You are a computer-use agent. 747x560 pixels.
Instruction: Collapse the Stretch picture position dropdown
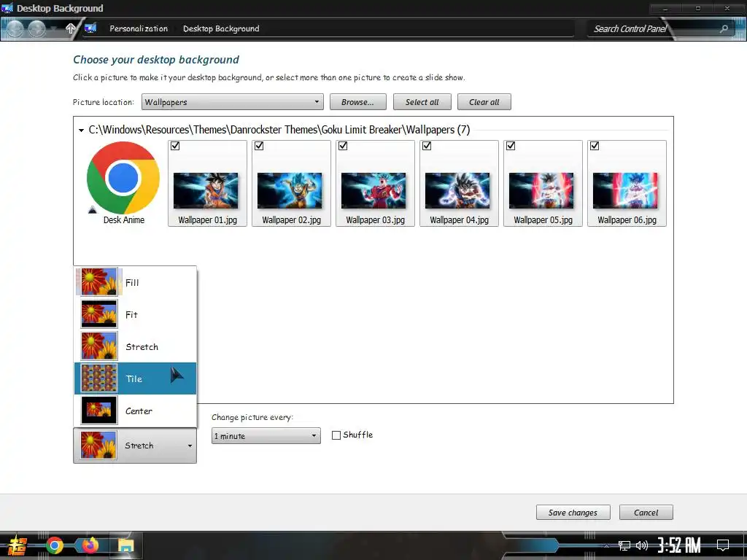[135, 446]
